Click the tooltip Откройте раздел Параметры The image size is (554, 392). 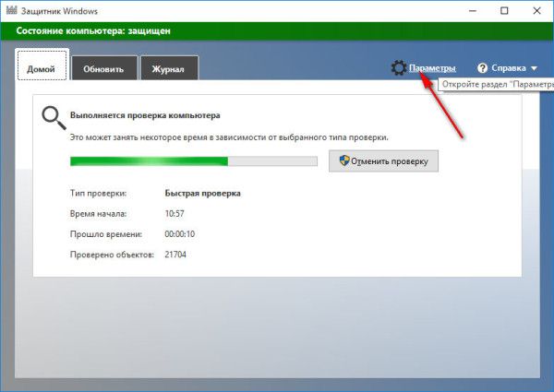pyautogui.click(x=496, y=85)
